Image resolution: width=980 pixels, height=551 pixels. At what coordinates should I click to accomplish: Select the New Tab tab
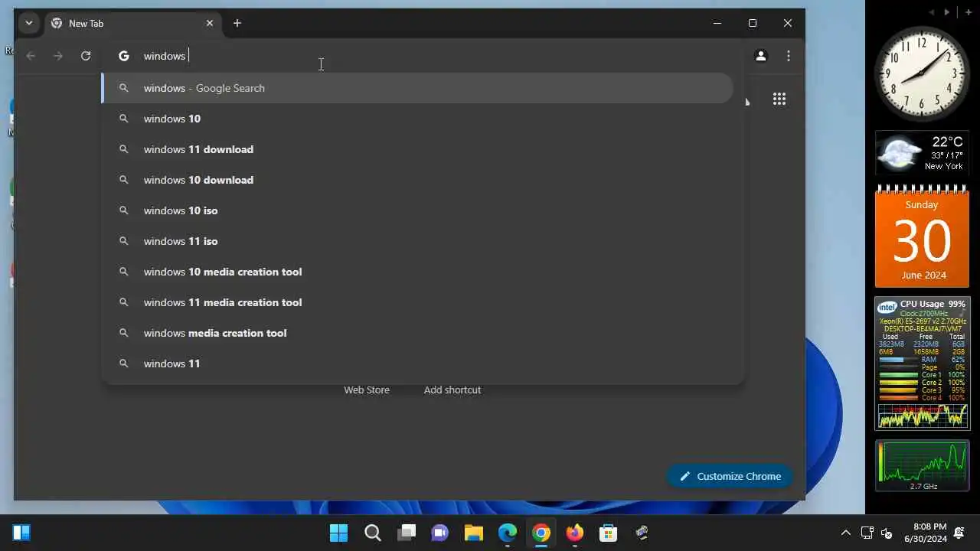133,23
